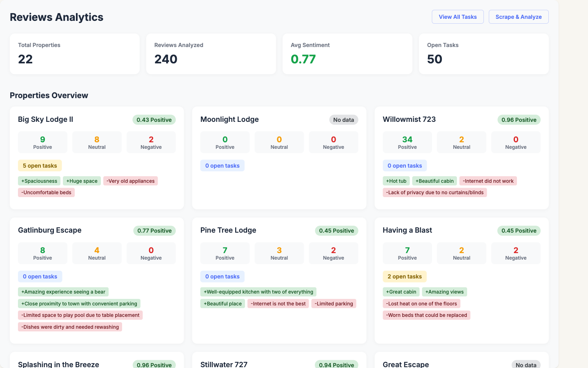
Task: Click Big Sky Lodge II's 9 Positive count
Action: pyautogui.click(x=42, y=142)
